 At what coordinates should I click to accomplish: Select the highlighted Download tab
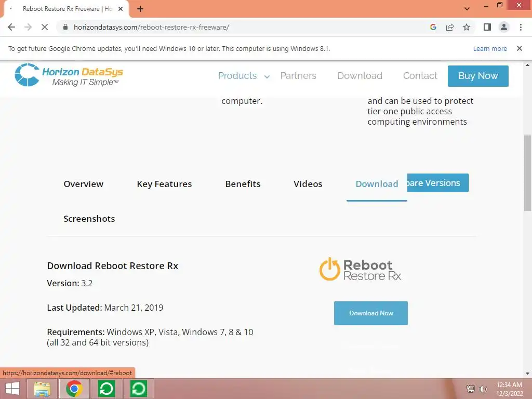click(x=377, y=184)
